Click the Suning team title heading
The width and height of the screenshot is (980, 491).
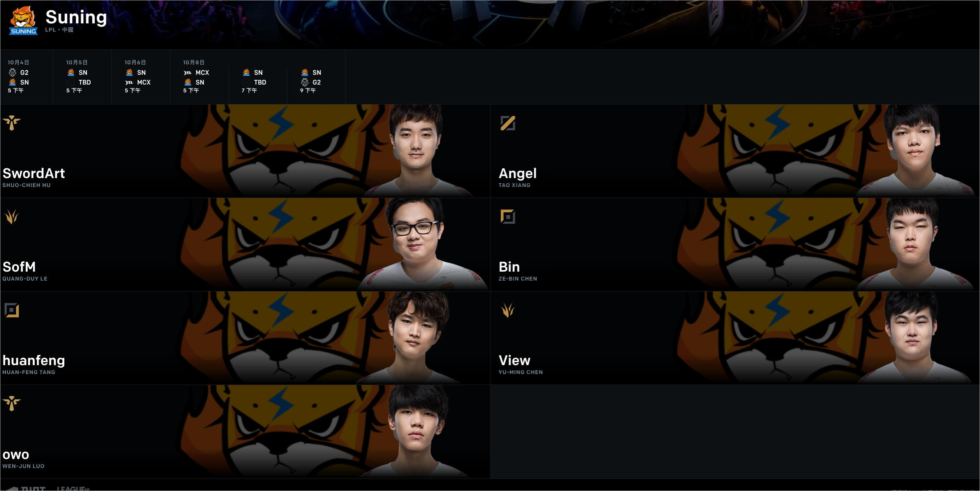point(76,17)
